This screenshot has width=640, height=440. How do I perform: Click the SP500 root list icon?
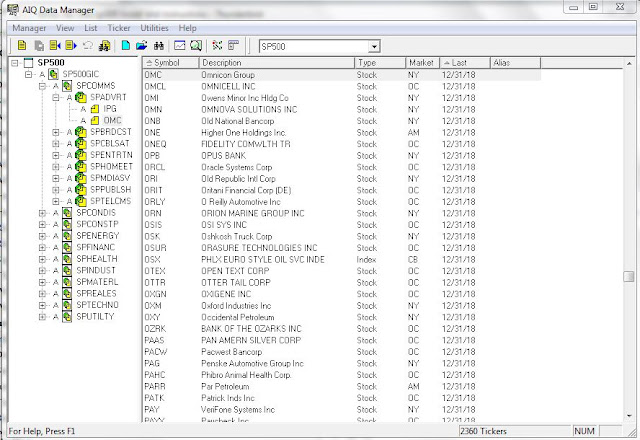click(29, 63)
